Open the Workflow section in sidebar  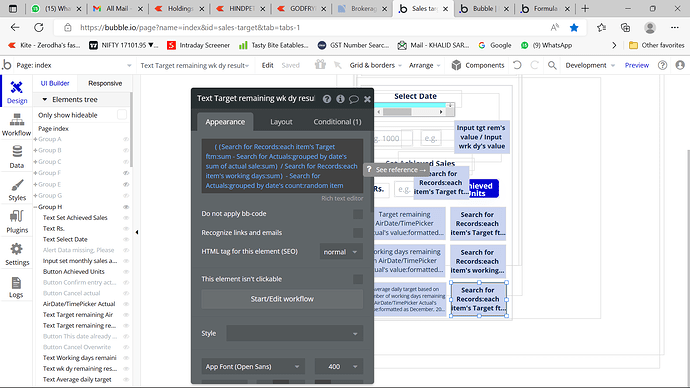17,124
